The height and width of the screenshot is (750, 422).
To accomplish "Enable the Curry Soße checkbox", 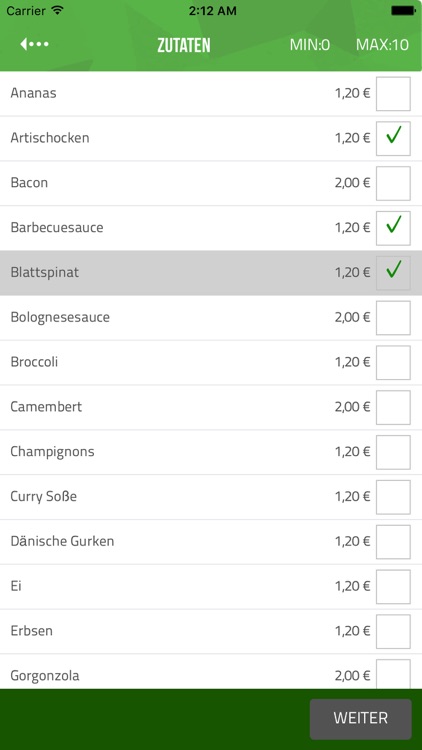I will pyautogui.click(x=393, y=497).
